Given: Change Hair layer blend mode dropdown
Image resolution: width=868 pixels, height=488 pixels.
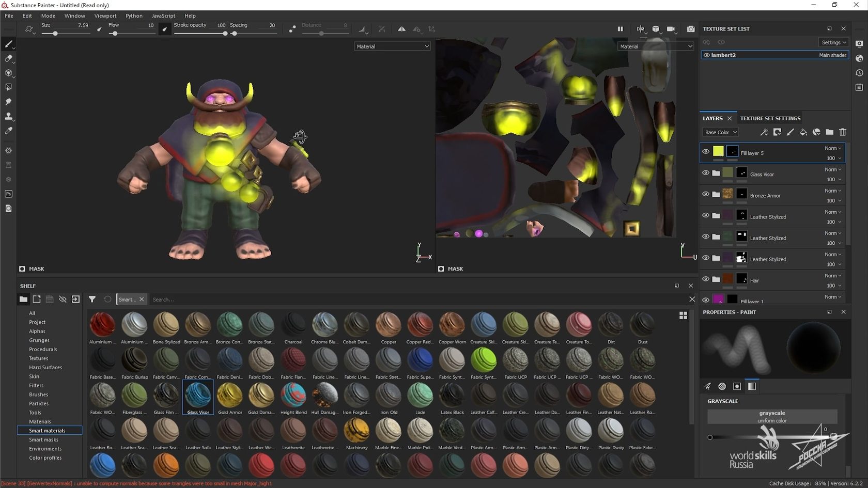Looking at the screenshot, I should [x=833, y=275].
